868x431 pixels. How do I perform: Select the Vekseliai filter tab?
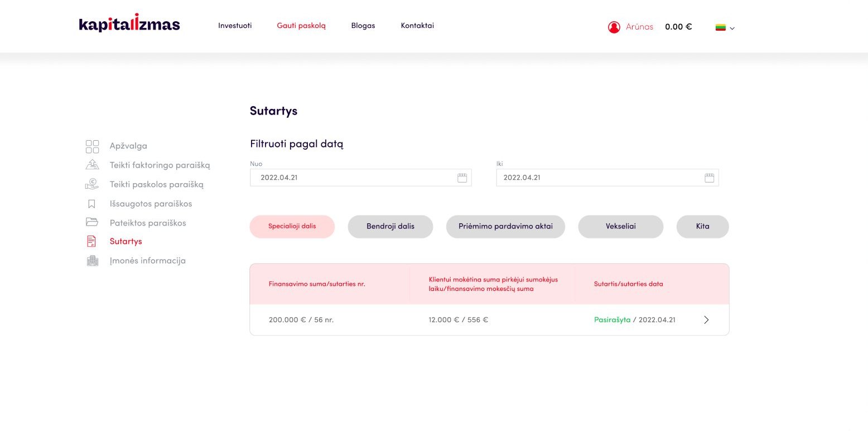point(621,227)
